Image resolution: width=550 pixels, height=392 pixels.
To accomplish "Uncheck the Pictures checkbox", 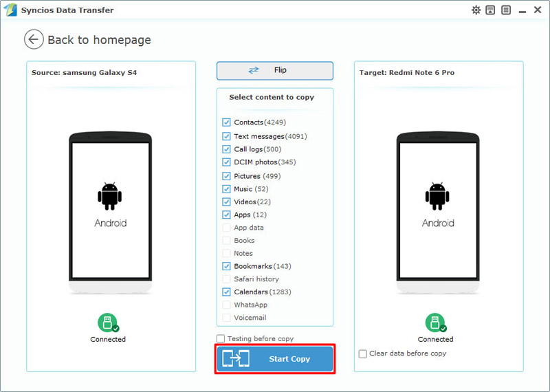I will pos(226,176).
